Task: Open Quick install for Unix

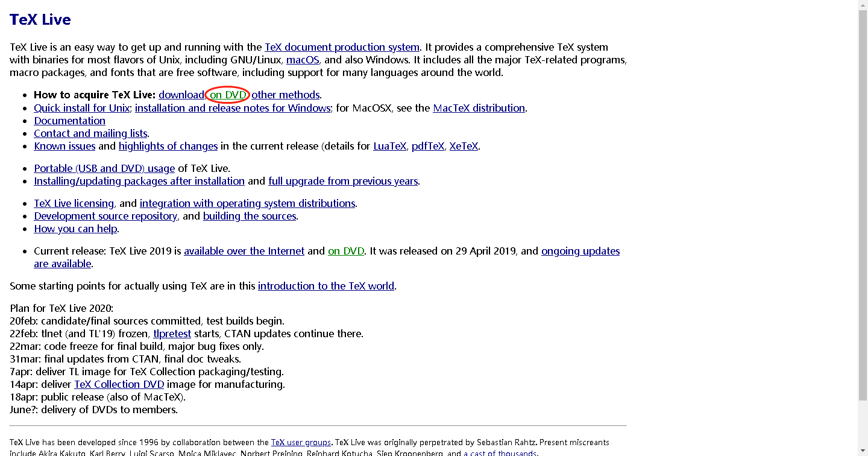Action: [81, 108]
